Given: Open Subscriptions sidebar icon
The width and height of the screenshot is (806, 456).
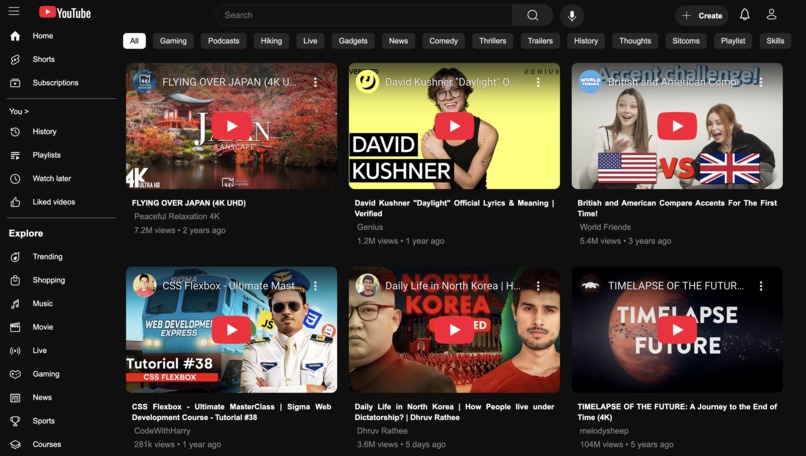Looking at the screenshot, I should (15, 83).
